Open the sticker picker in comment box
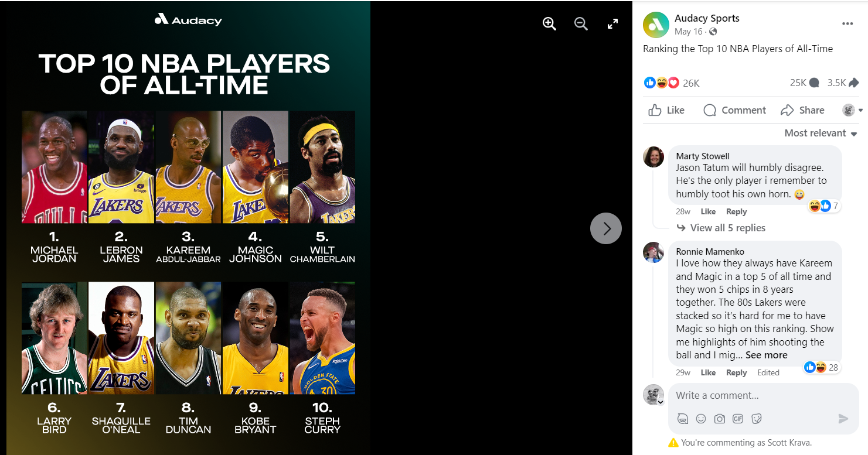Screen dimensions: 868x455 tap(757, 419)
